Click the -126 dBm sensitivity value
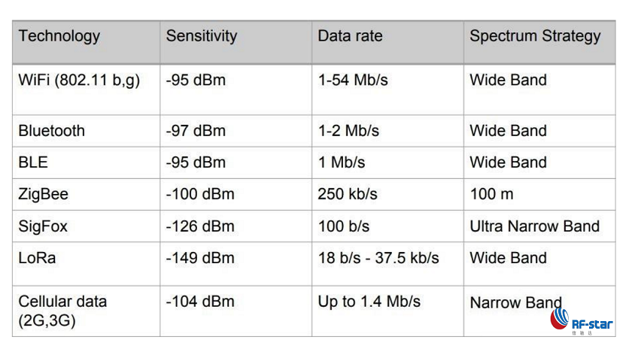The height and width of the screenshot is (364, 632). [200, 226]
